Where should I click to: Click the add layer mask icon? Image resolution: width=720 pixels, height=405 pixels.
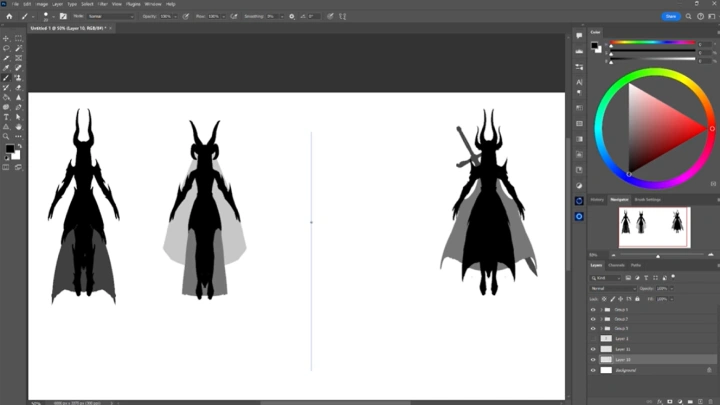point(669,401)
